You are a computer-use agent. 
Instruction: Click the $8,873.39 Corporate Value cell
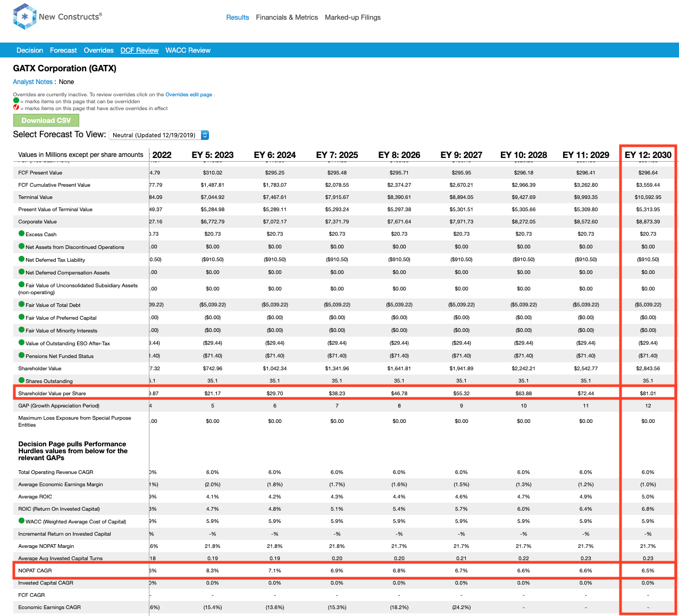(648, 222)
